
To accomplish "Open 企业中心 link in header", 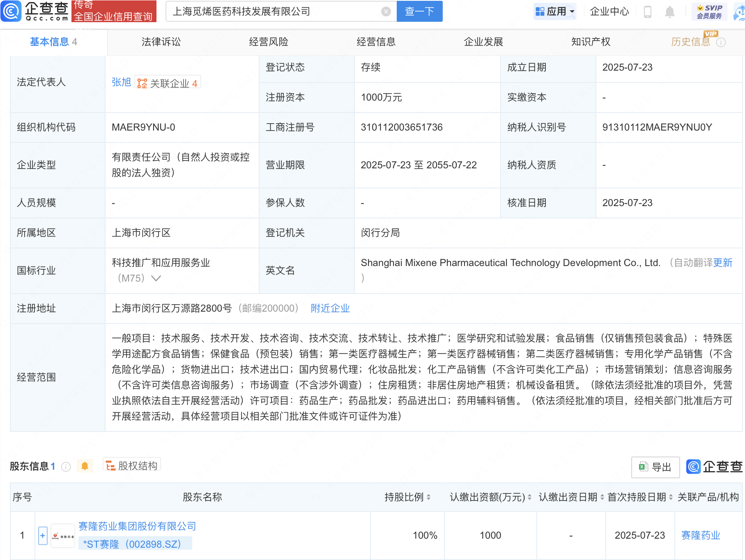I will 609,11.
